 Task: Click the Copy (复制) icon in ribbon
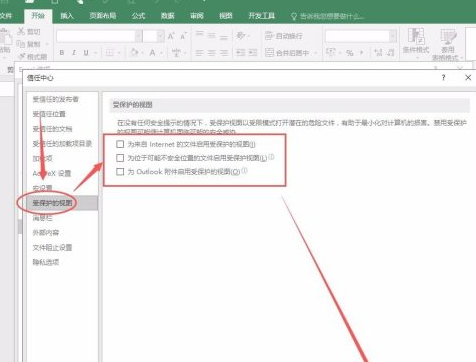coord(21,44)
